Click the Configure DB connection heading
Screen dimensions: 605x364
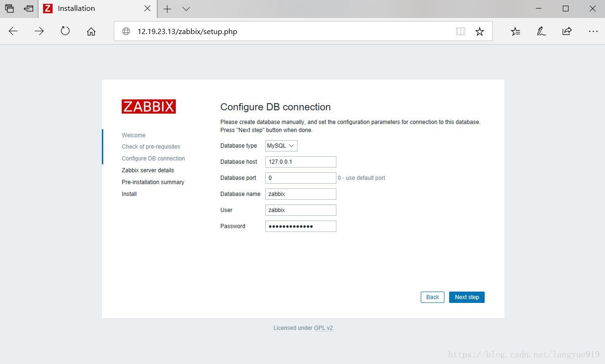coord(276,107)
